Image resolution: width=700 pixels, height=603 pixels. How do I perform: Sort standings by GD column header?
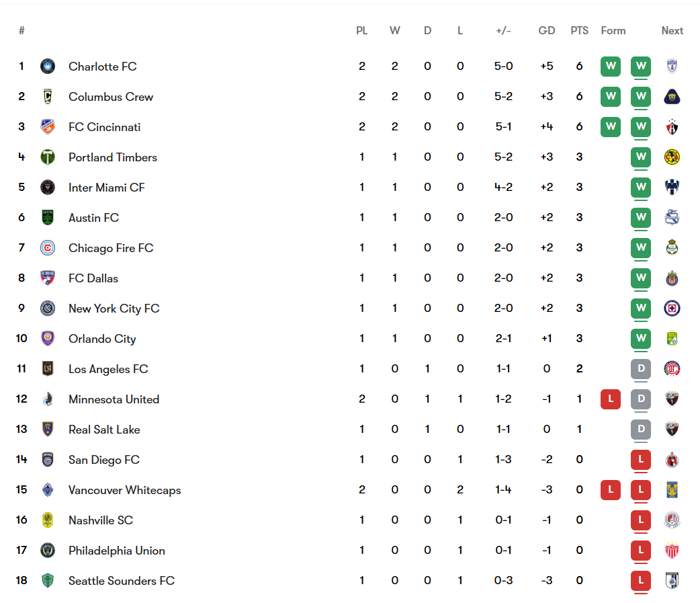pyautogui.click(x=546, y=31)
